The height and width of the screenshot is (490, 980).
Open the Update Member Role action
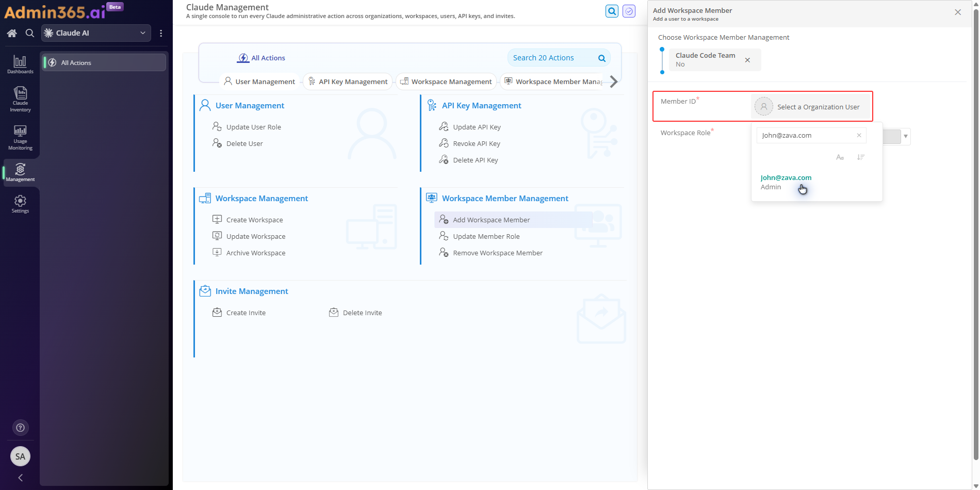coord(486,236)
